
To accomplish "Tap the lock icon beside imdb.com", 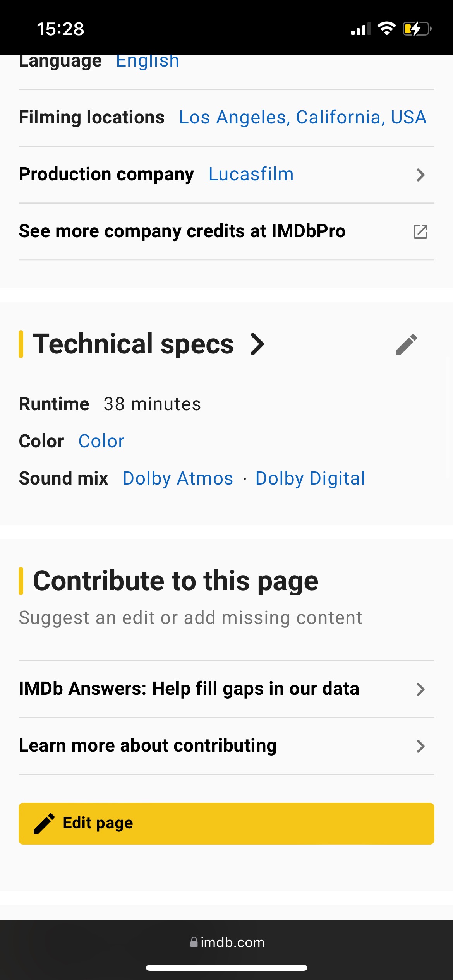I will coord(194,942).
